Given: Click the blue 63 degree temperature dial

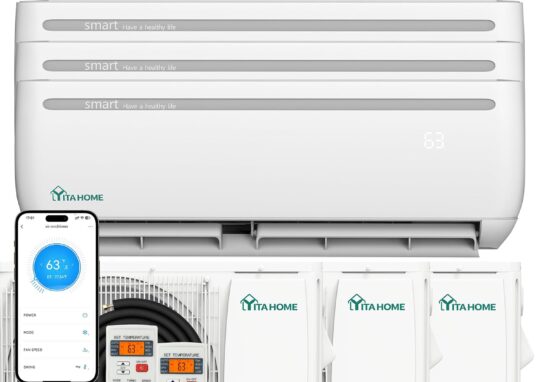Looking at the screenshot, I should [x=57, y=267].
